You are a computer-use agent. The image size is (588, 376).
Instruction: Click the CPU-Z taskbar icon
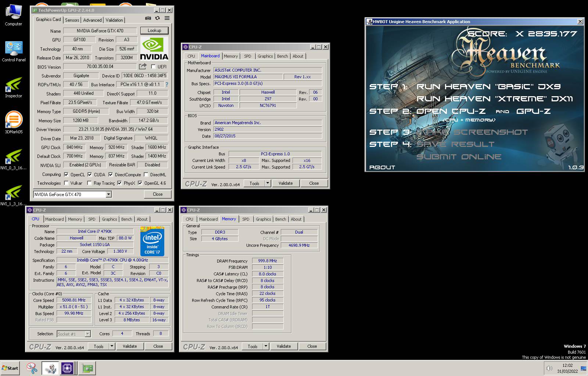[68, 368]
